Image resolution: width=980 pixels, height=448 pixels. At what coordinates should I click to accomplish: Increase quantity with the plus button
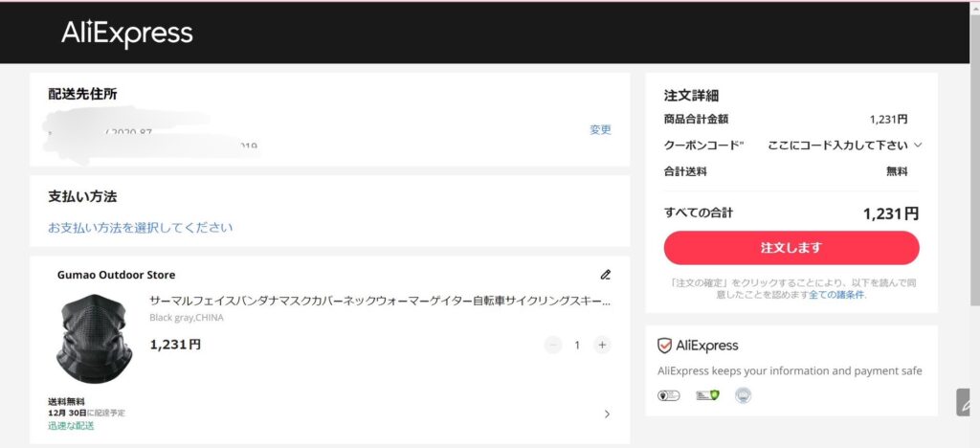coord(602,345)
